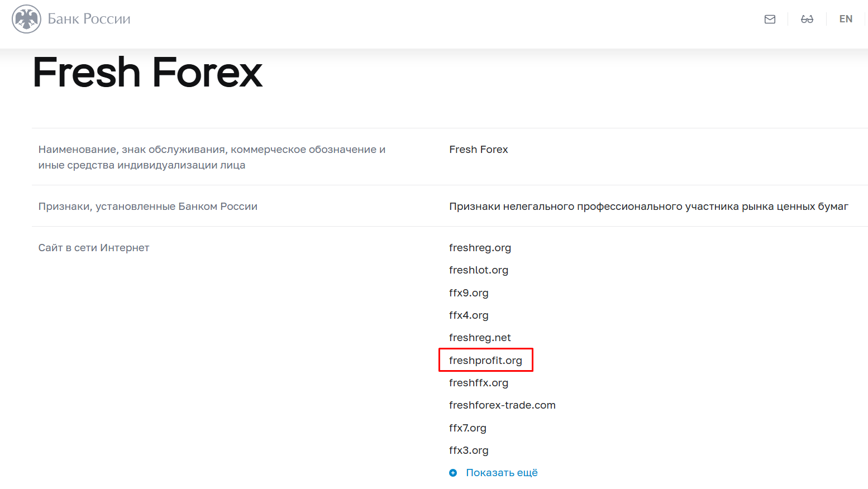Screen dimensions: 868x489
Task: Expand the list with Показать ещё
Action: pyautogui.click(x=502, y=473)
